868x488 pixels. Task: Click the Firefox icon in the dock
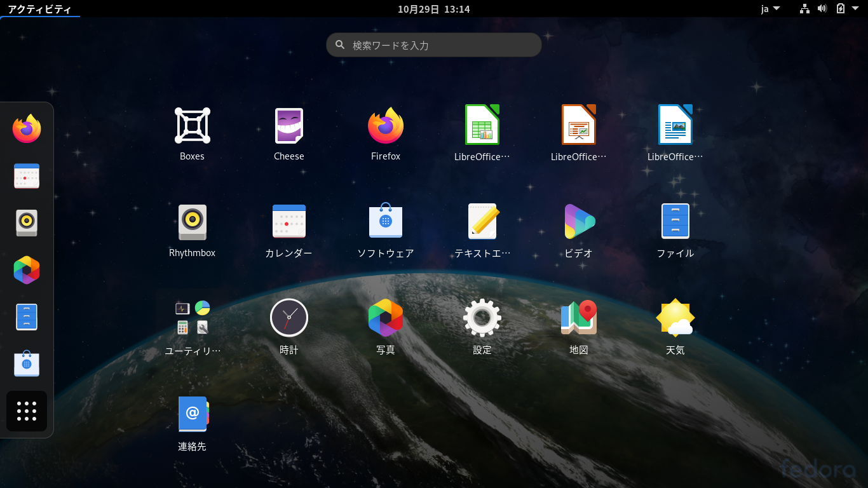[x=27, y=128]
